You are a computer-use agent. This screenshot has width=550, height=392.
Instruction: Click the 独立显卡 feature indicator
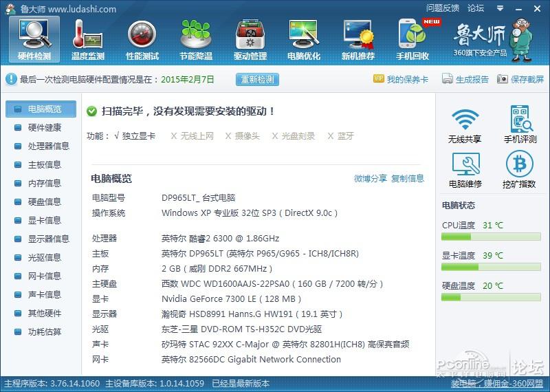click(x=135, y=135)
